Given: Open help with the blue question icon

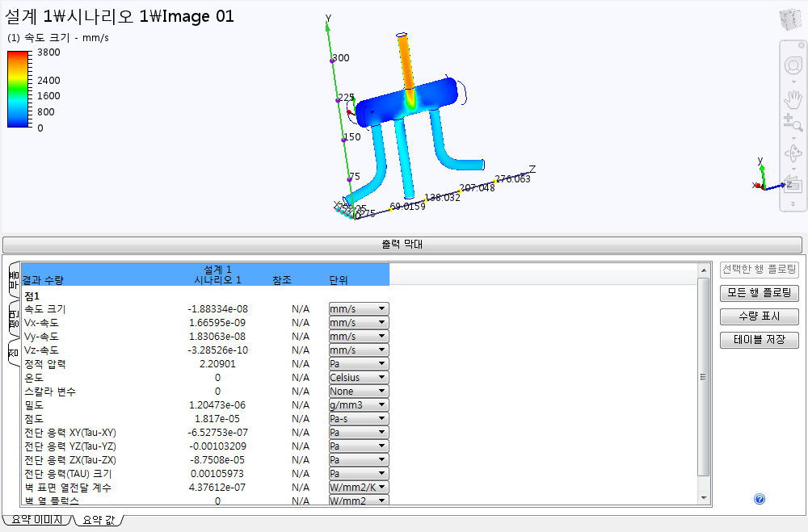Looking at the screenshot, I should click(x=759, y=499).
